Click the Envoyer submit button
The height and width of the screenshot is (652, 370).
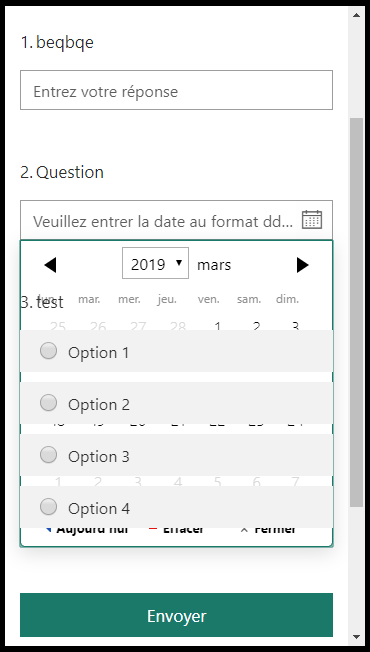coord(176,615)
